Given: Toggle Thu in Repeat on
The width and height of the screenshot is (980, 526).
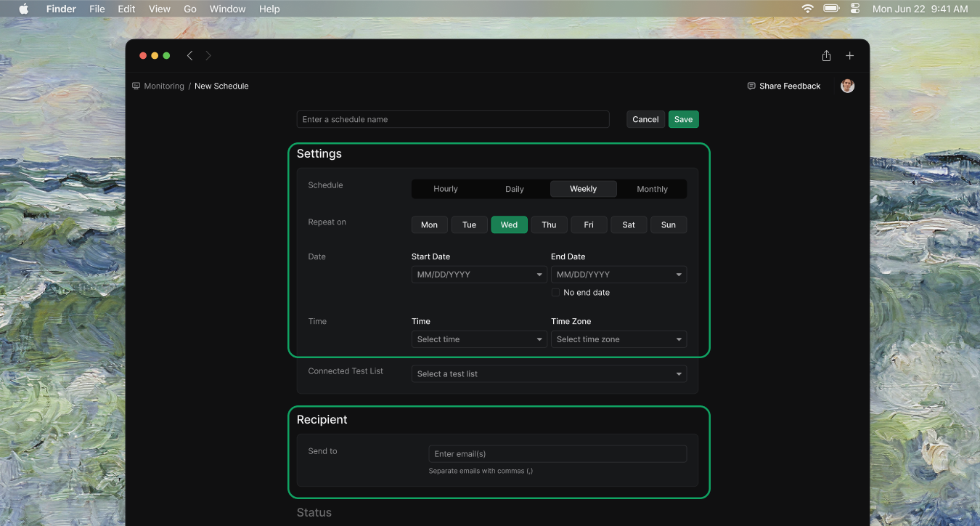Looking at the screenshot, I should point(549,224).
